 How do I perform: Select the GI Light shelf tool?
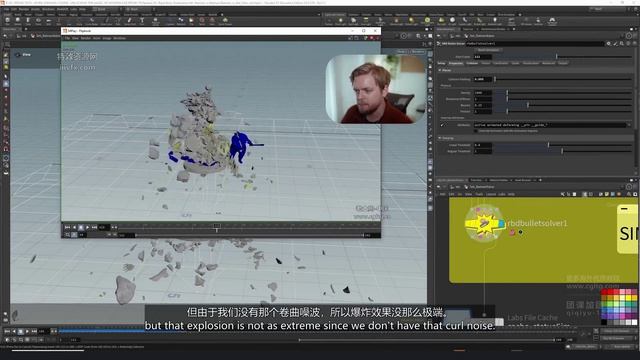452,20
